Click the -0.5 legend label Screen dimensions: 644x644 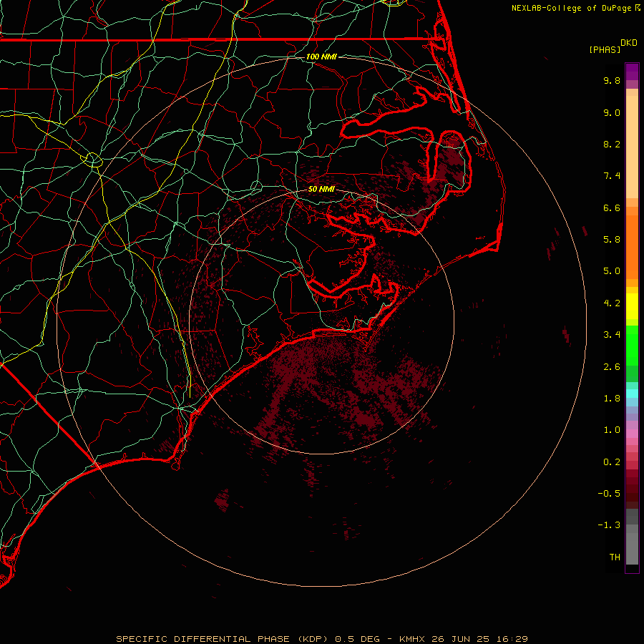tap(609, 493)
